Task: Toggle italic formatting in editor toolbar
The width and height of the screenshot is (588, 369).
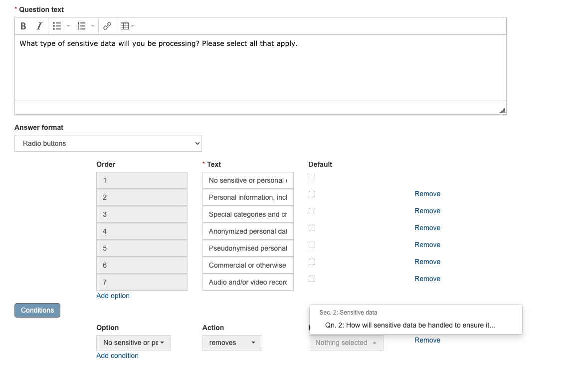Action: [x=39, y=26]
